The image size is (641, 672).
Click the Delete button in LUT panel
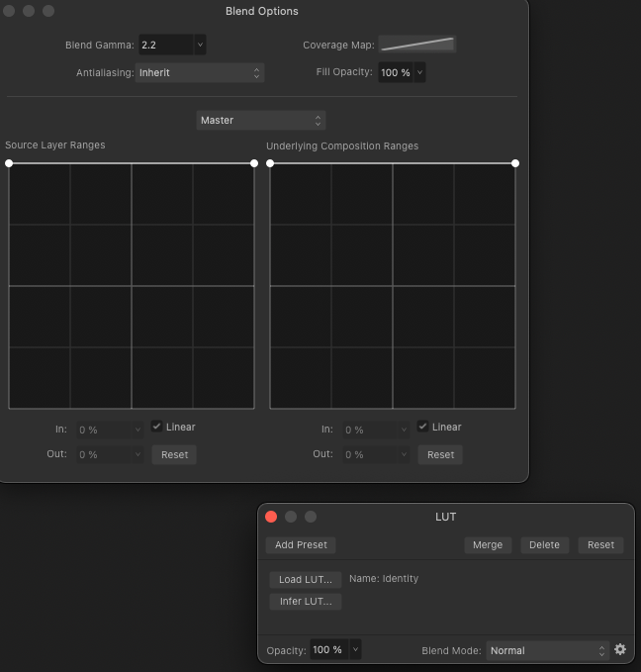(x=544, y=544)
